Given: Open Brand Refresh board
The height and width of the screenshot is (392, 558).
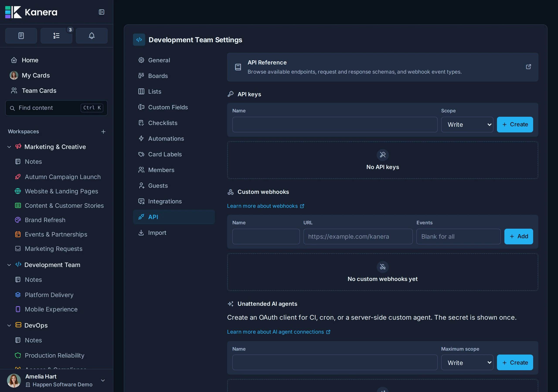Looking at the screenshot, I should [x=40, y=220].
